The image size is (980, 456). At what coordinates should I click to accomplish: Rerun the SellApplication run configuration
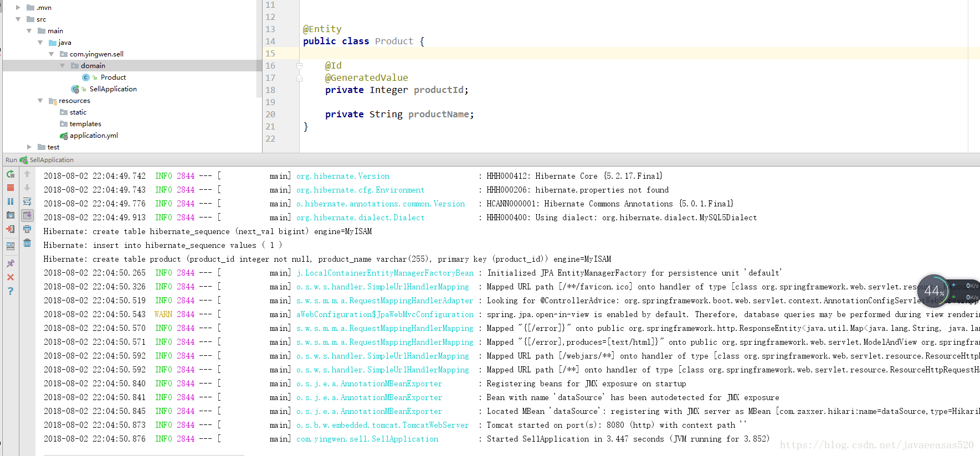click(11, 174)
